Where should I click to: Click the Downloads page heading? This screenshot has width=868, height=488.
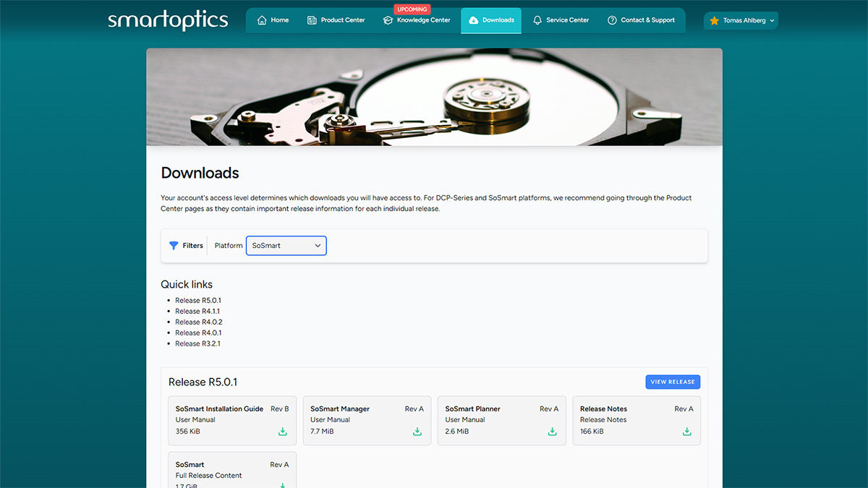click(x=200, y=173)
